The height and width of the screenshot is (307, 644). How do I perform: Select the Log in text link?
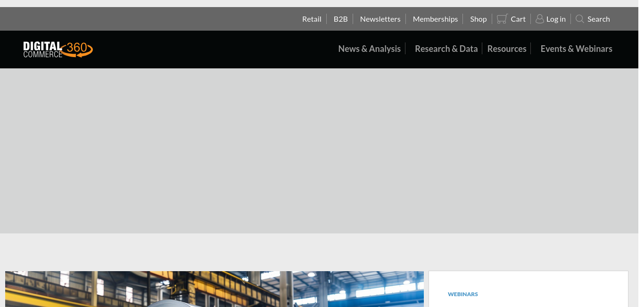coord(556,19)
